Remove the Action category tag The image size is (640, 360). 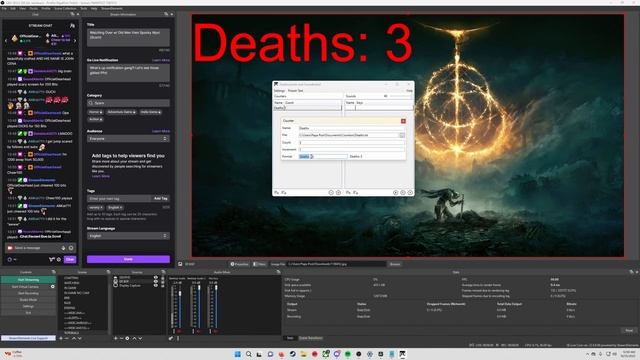point(101,119)
